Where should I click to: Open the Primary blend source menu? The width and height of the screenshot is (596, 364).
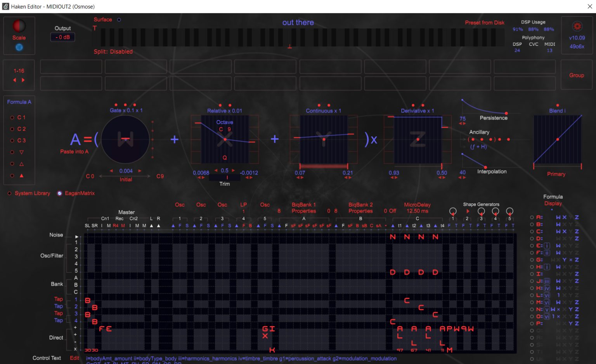(556, 174)
